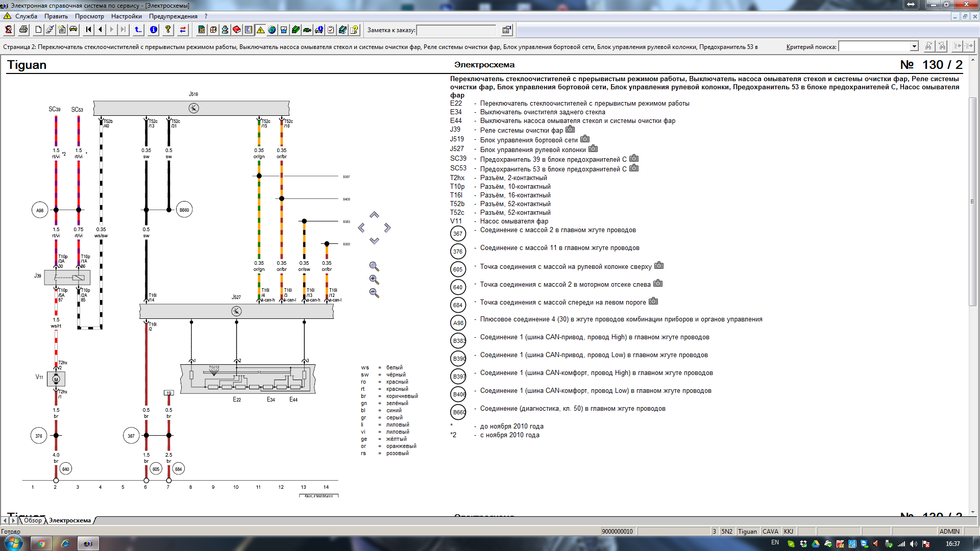This screenshot has height=551, width=980.
Task: Switch to the Обзор tab
Action: pyautogui.click(x=33, y=520)
